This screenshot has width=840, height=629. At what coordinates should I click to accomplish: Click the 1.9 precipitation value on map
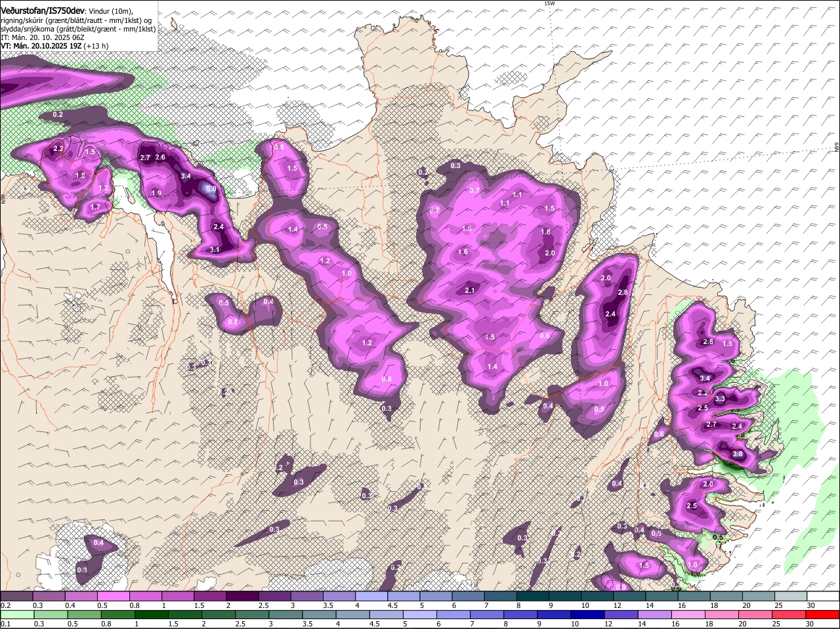pyautogui.click(x=156, y=194)
